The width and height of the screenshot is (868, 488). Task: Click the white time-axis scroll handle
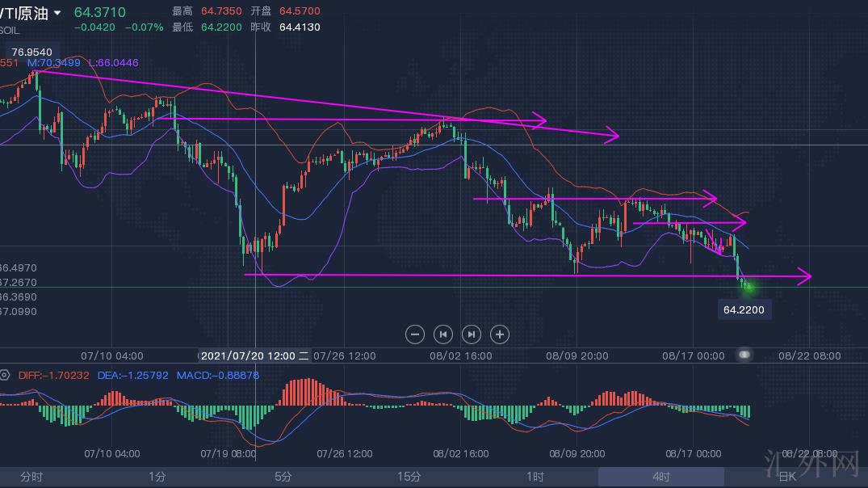tap(744, 355)
